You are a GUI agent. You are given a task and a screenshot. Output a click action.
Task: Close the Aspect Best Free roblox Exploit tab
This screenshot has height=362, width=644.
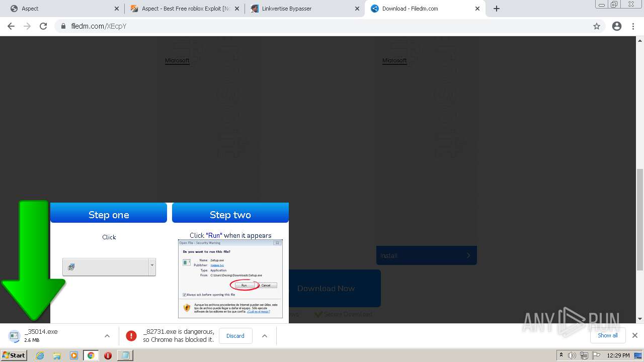(237, 9)
